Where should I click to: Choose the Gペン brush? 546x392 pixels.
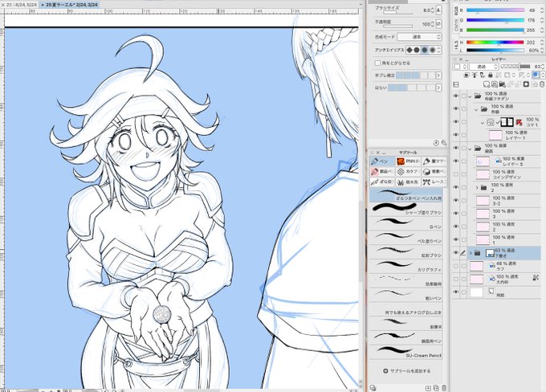point(406,223)
